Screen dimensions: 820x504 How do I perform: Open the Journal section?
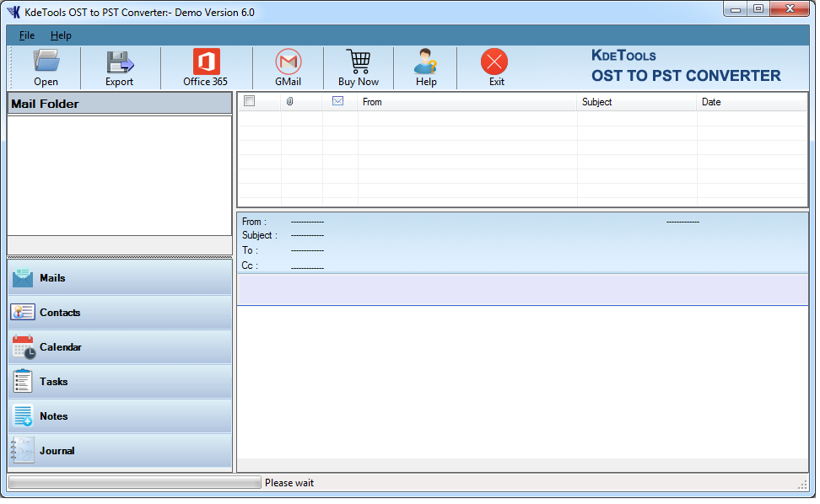[121, 451]
